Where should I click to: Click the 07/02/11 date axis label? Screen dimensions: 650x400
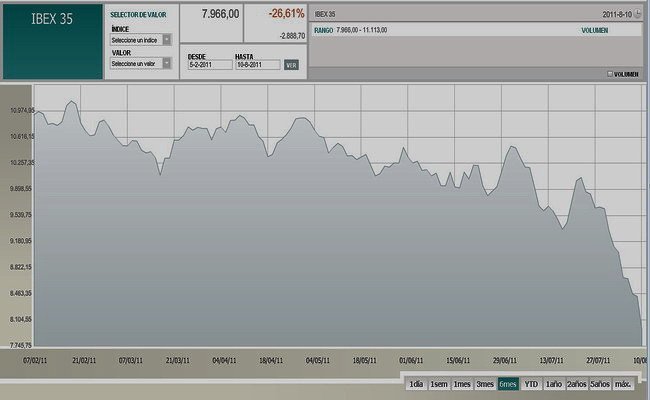click(x=35, y=360)
